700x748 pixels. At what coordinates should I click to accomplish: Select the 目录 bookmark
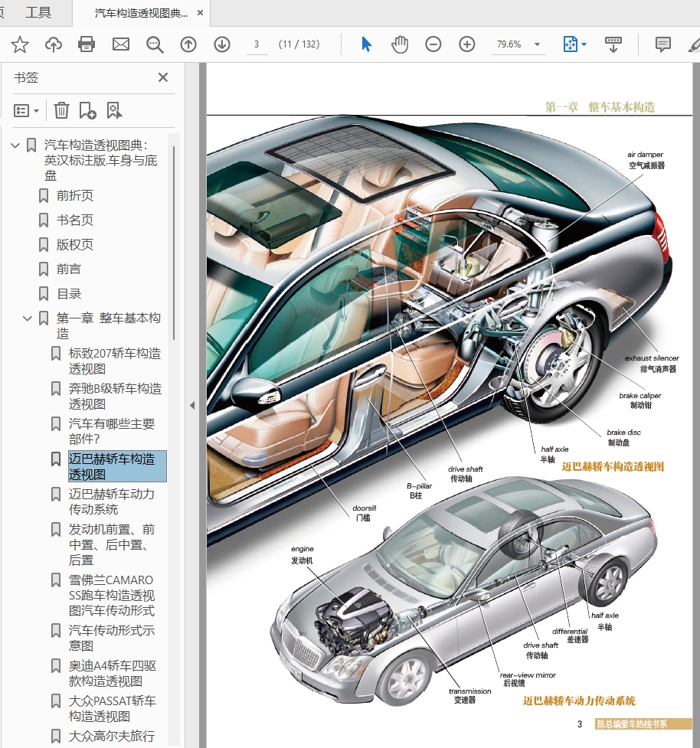pyautogui.click(x=69, y=294)
